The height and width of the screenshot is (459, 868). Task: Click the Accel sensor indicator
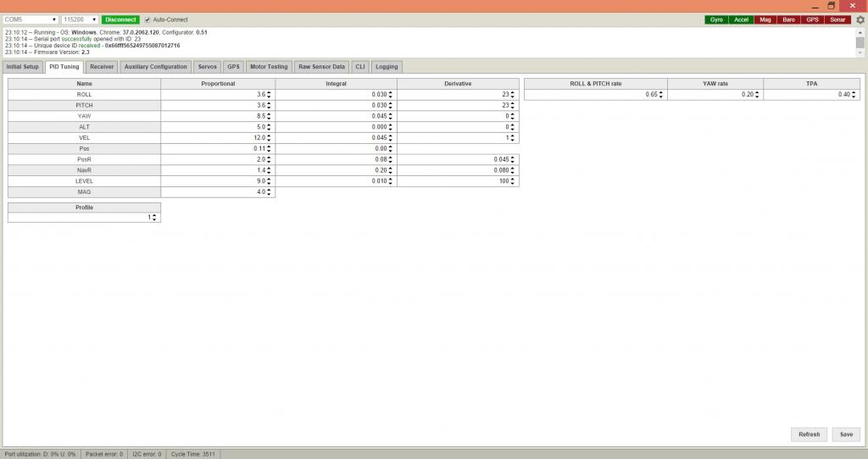click(741, 19)
